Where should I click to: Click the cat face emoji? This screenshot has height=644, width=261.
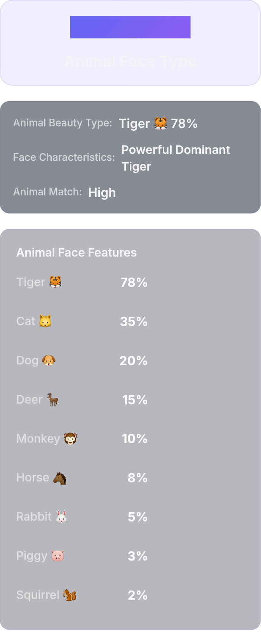(45, 321)
